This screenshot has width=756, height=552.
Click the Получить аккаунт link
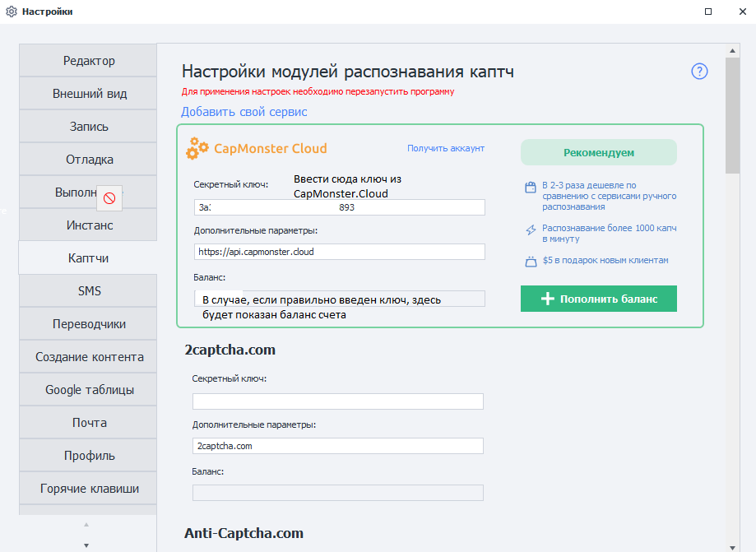tap(446, 148)
